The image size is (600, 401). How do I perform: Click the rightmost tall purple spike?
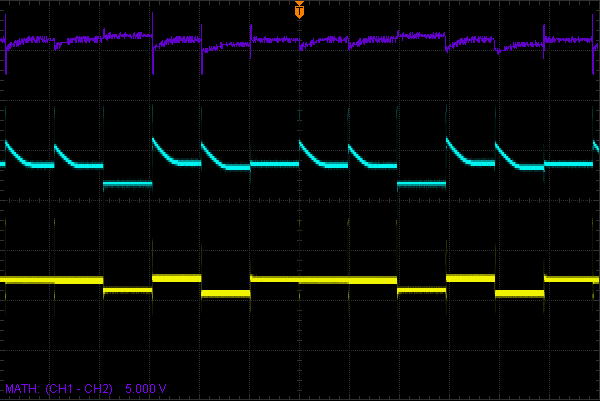pyautogui.click(x=544, y=28)
